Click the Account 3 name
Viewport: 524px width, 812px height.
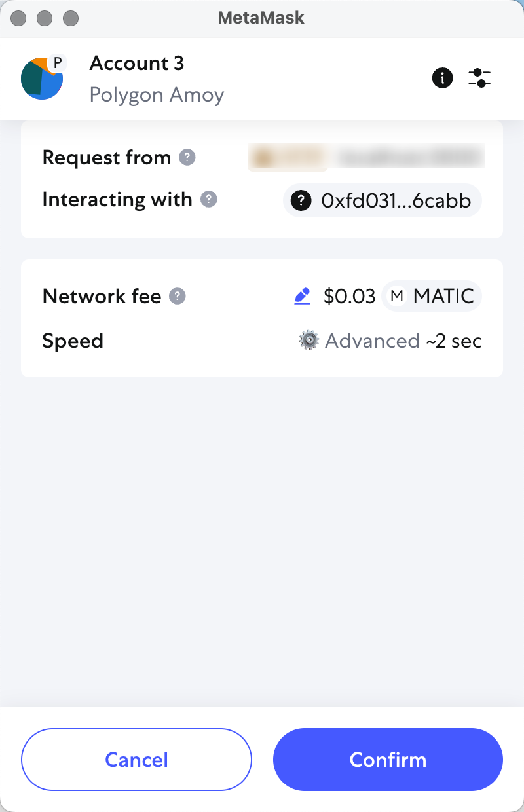[137, 64]
